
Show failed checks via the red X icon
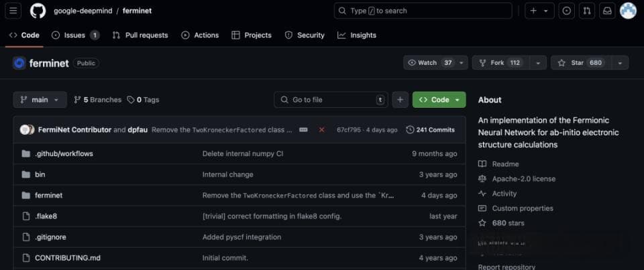321,130
